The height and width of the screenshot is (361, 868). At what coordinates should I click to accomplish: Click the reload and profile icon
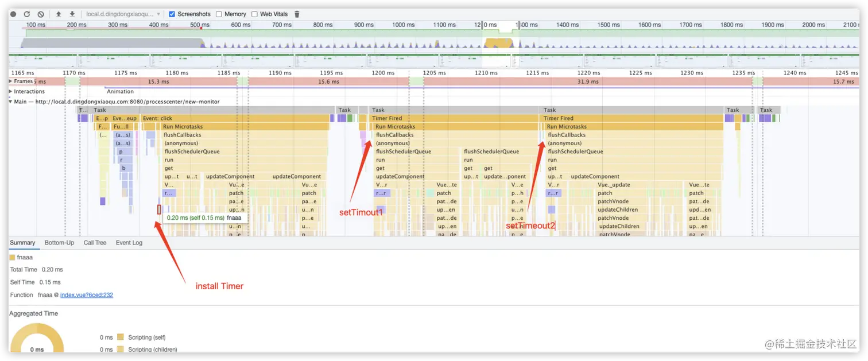(26, 14)
